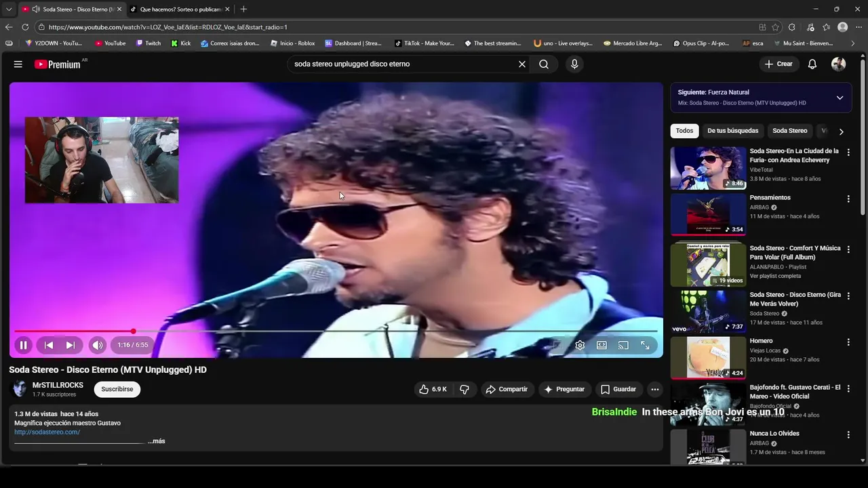Like the video with thumbs up
The width and height of the screenshot is (868, 488).
click(x=433, y=389)
